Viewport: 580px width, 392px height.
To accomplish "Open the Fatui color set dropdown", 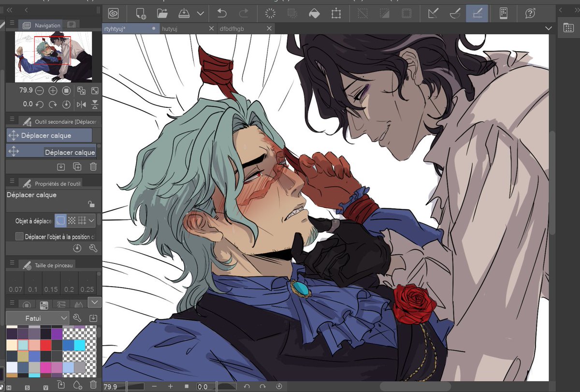I will (x=37, y=319).
